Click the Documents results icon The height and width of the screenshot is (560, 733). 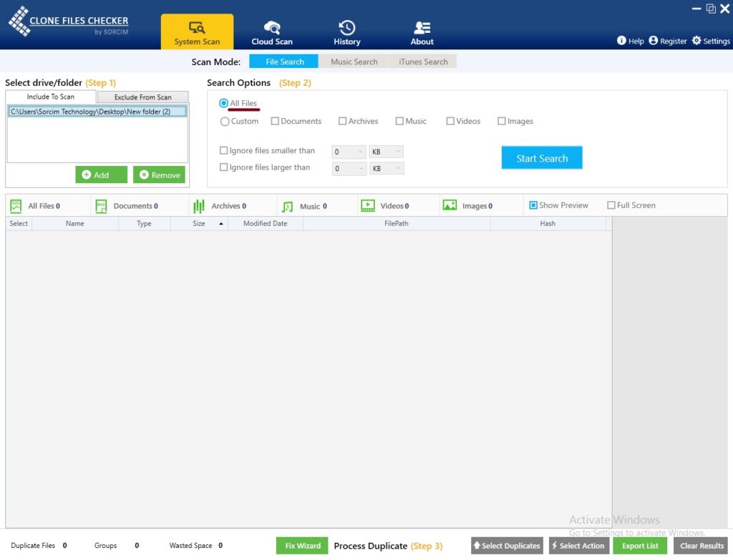(101, 206)
